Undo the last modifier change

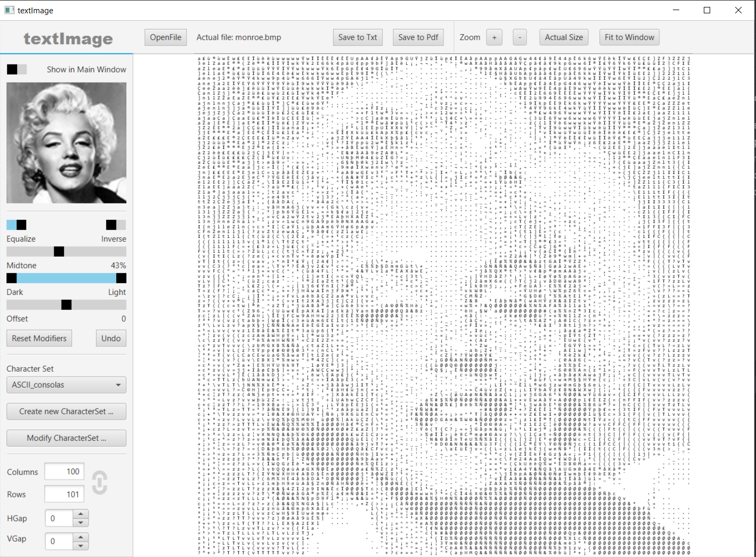(111, 339)
